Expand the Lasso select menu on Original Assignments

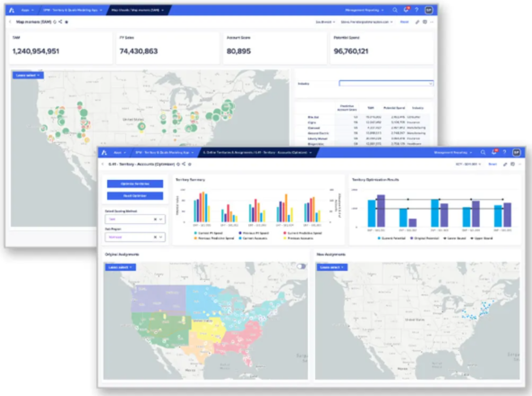click(121, 267)
